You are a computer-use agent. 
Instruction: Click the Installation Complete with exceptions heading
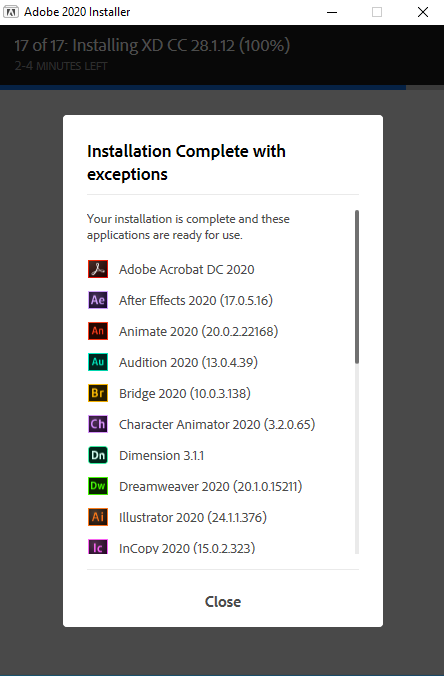pyautogui.click(x=186, y=163)
